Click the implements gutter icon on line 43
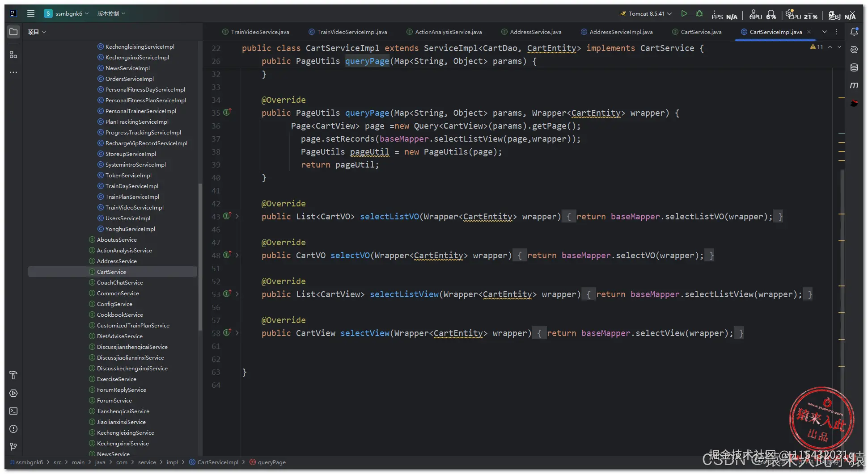This screenshot has height=474, width=868. coord(227,216)
